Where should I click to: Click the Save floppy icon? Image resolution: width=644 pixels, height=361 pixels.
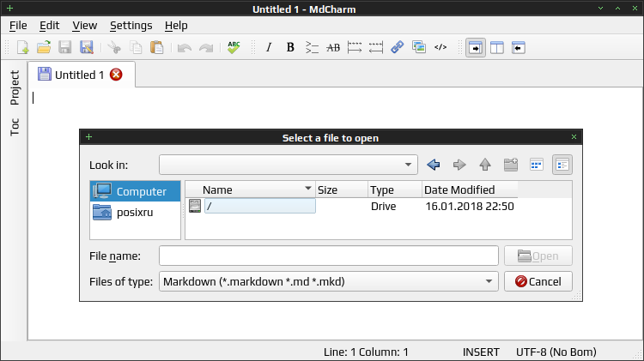tap(65, 47)
